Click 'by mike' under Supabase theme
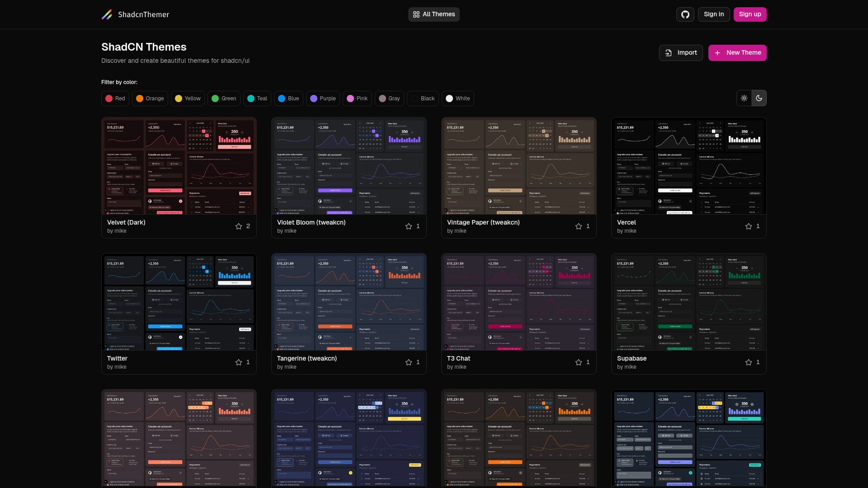The height and width of the screenshot is (488, 868). (x=627, y=367)
